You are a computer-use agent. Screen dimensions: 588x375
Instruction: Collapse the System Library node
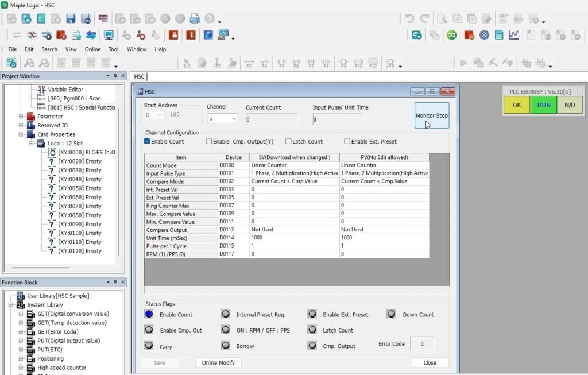coord(10,305)
